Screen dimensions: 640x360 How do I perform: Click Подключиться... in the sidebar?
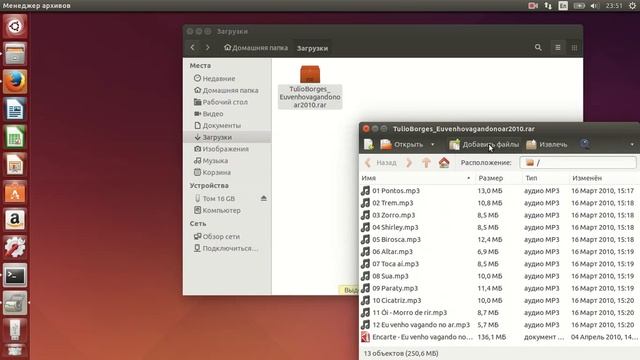[x=227, y=249]
